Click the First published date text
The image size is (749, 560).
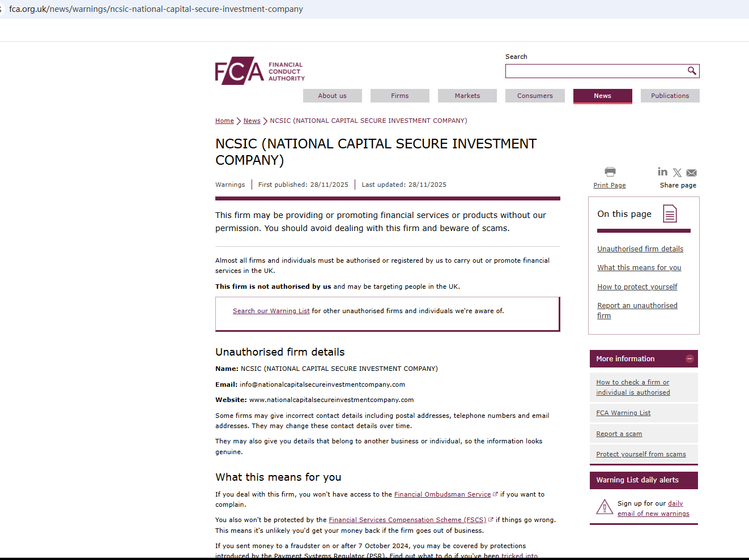[x=303, y=185]
